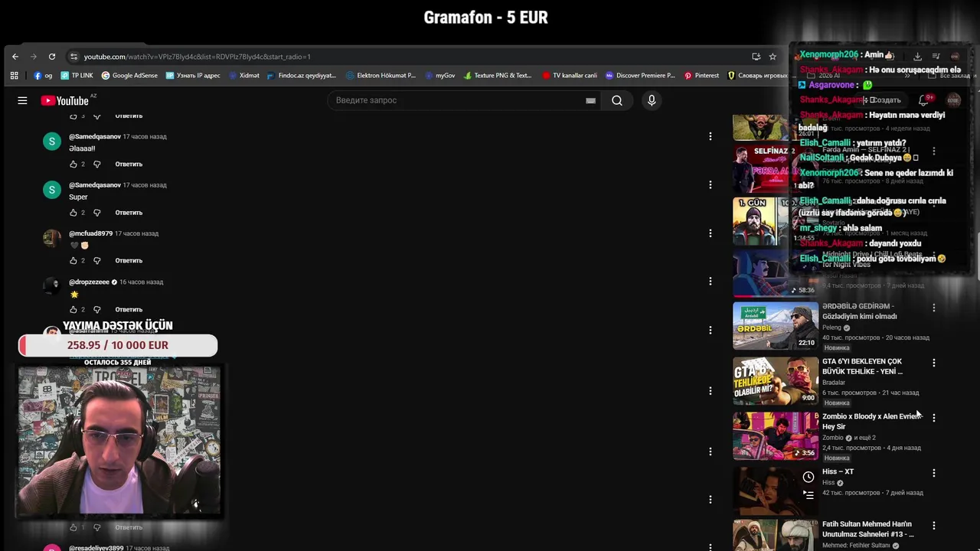Open the options menu for @mcfuad8979's comment

pos(710,233)
